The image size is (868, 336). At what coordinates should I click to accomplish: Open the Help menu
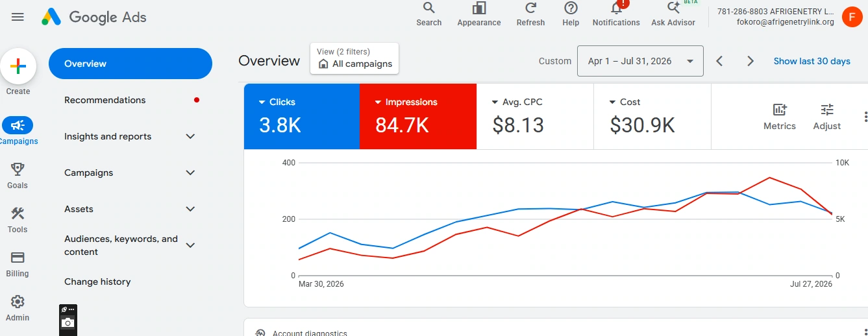click(571, 14)
